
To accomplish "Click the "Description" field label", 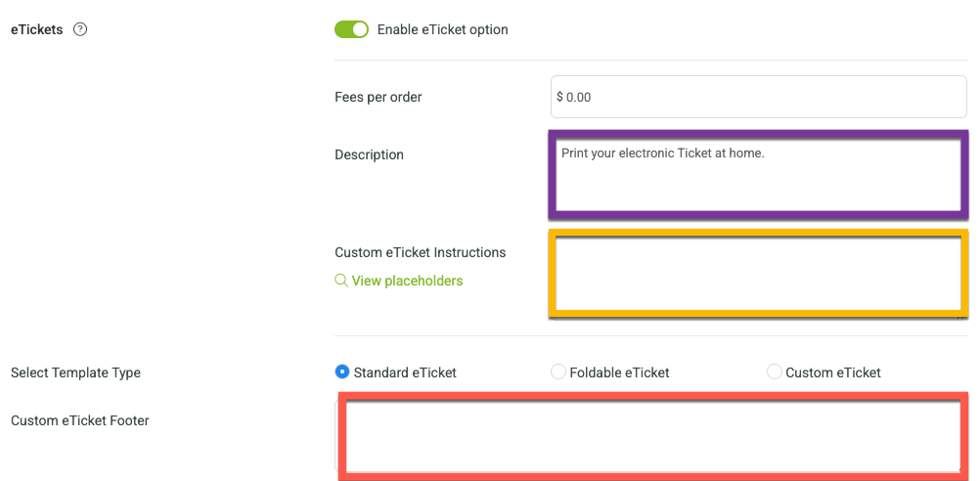I will (369, 154).
